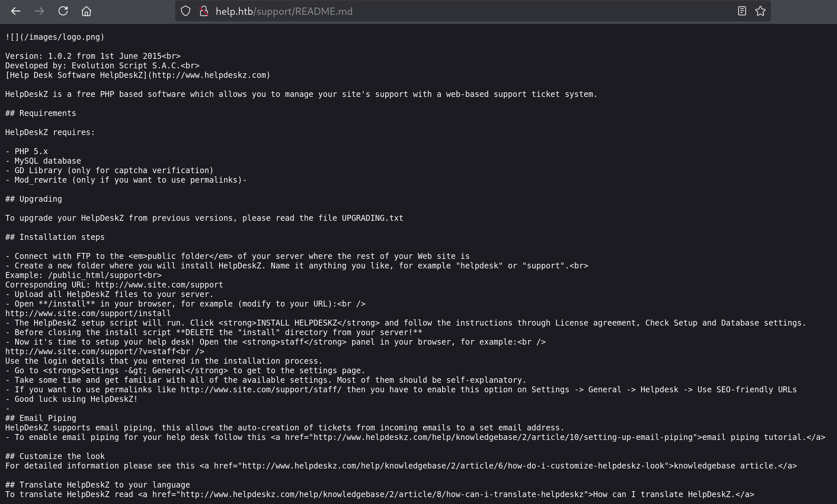Click the '## Upgrading' heading
The width and height of the screenshot is (837, 504).
[34, 199]
